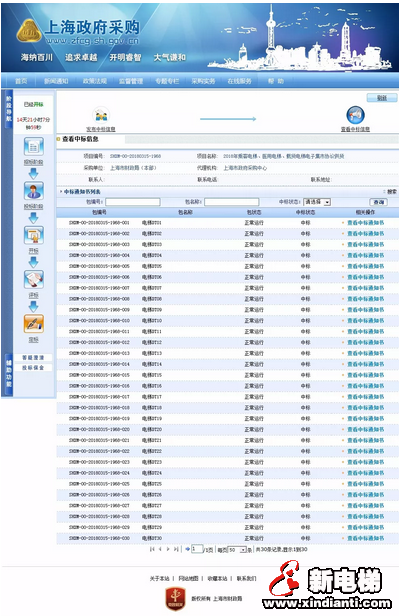
Task: Go to next page of results
Action: (168, 549)
